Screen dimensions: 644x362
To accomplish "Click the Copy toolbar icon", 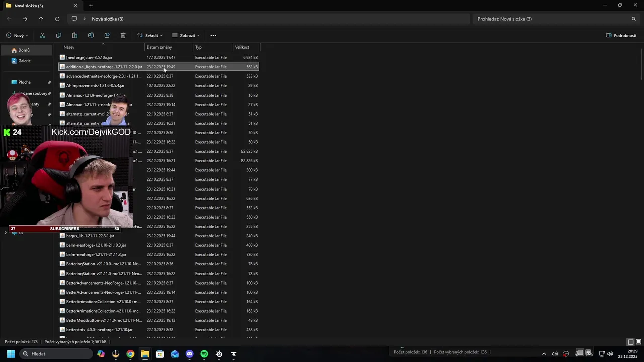I will 58,35.
